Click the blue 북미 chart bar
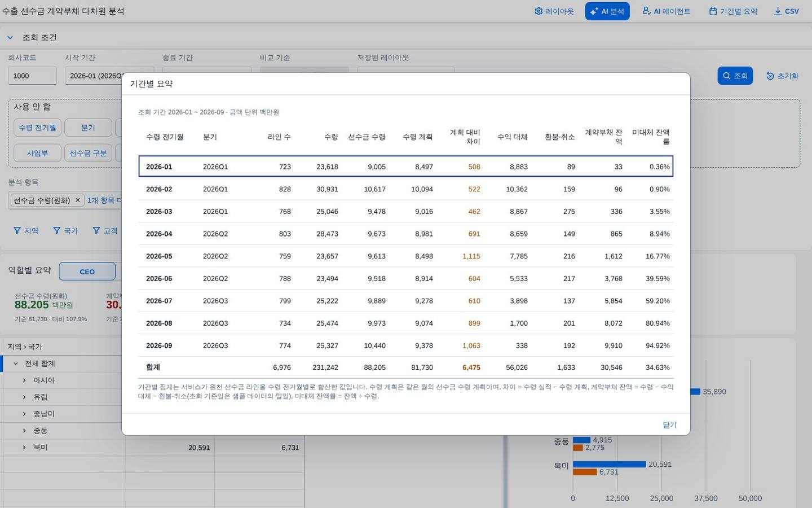The width and height of the screenshot is (812, 508). 609,465
